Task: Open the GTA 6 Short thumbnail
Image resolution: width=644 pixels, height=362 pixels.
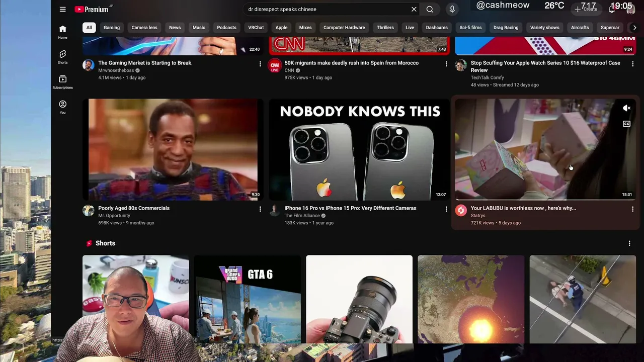Action: [248, 299]
